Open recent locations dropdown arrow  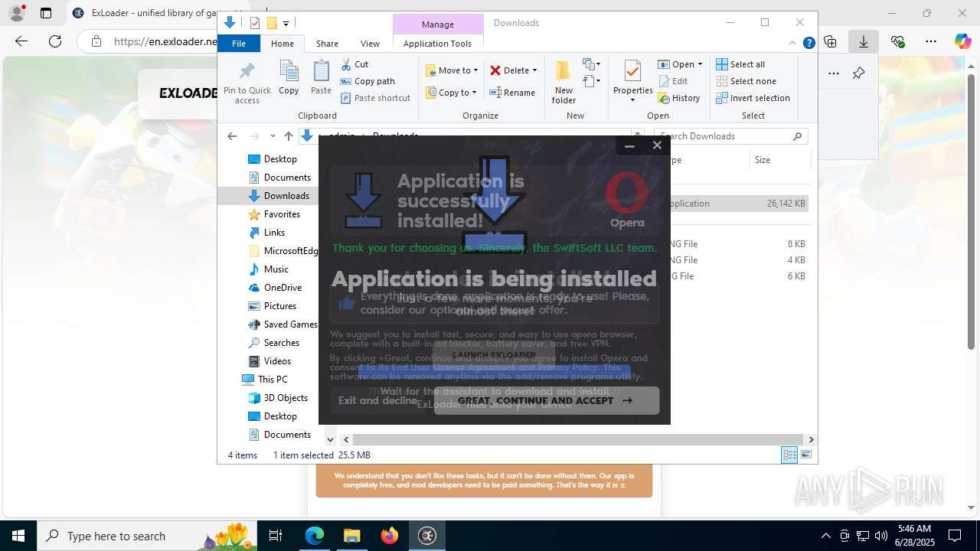(273, 136)
